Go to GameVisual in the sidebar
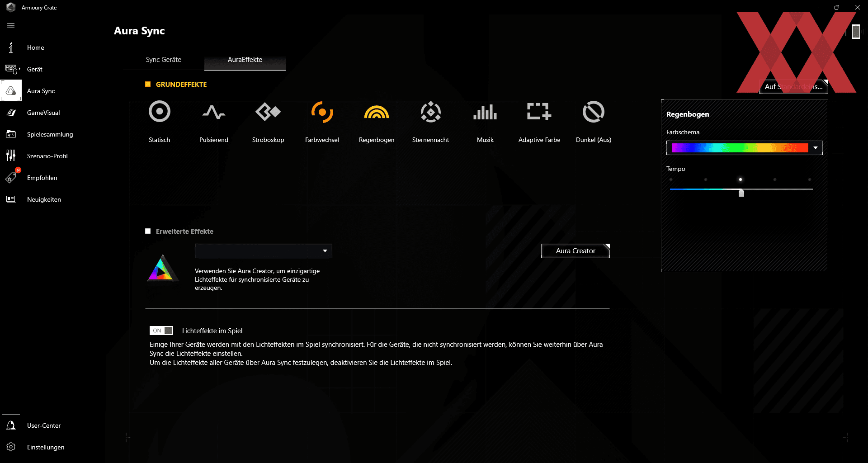Image resolution: width=868 pixels, height=463 pixels. point(43,113)
